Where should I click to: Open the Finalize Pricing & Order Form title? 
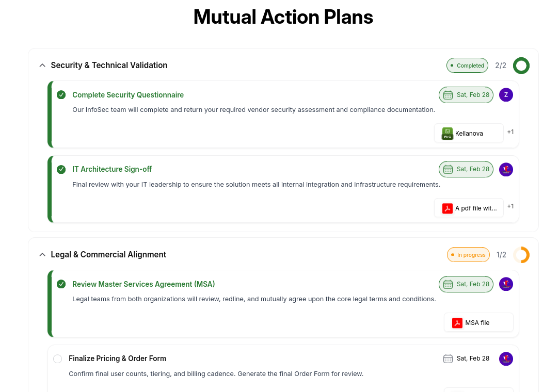[x=117, y=358]
